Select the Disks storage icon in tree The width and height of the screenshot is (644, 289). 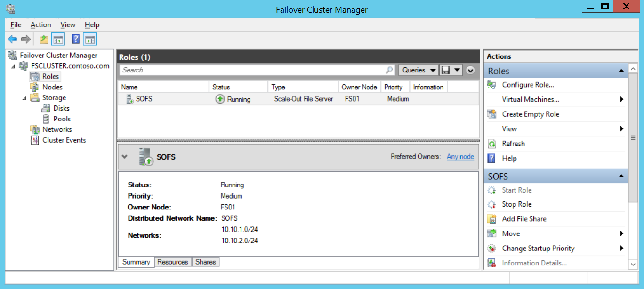point(46,108)
